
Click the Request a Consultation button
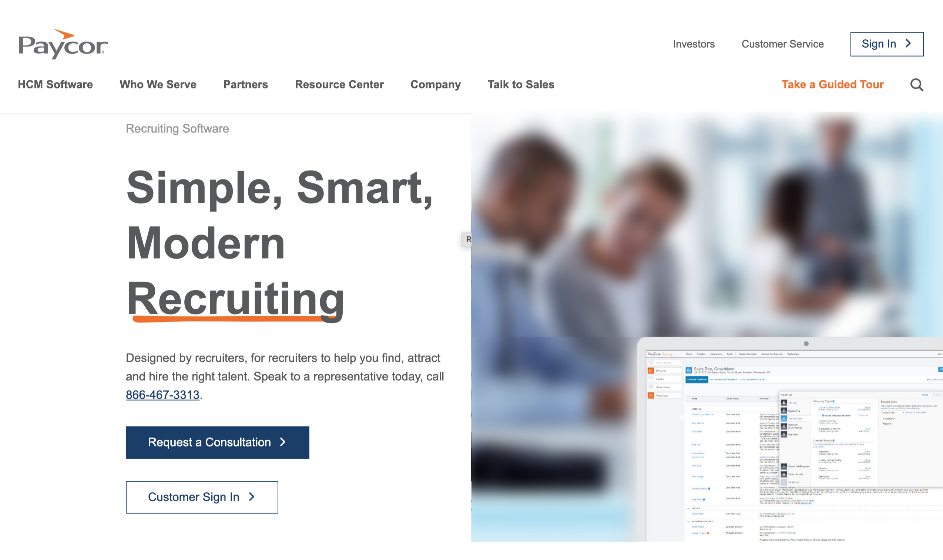(217, 442)
